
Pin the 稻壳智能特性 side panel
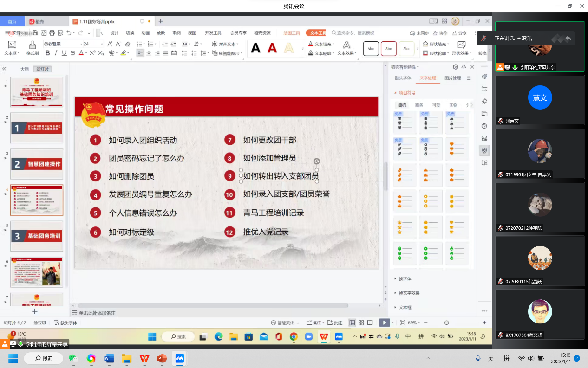click(x=464, y=67)
